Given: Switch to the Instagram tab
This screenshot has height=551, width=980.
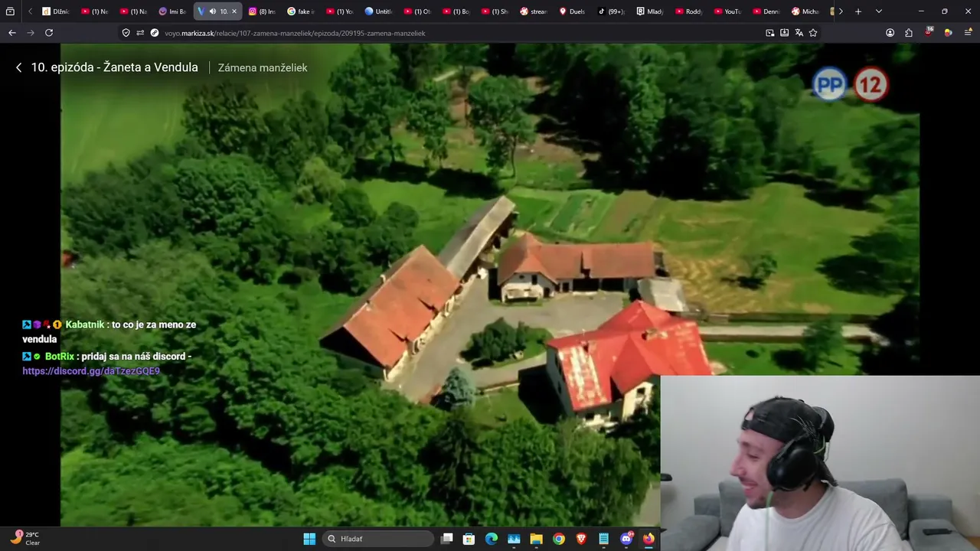Looking at the screenshot, I should click(x=262, y=11).
